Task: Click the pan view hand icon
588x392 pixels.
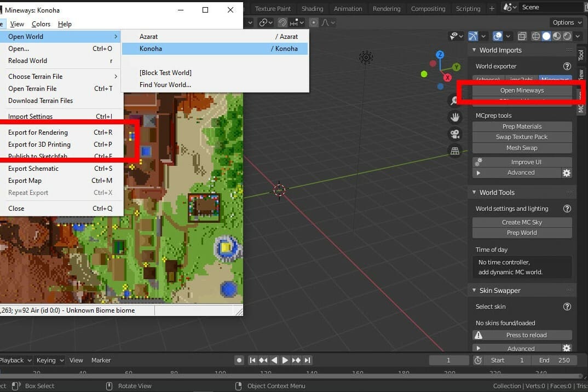Action: pyautogui.click(x=455, y=117)
